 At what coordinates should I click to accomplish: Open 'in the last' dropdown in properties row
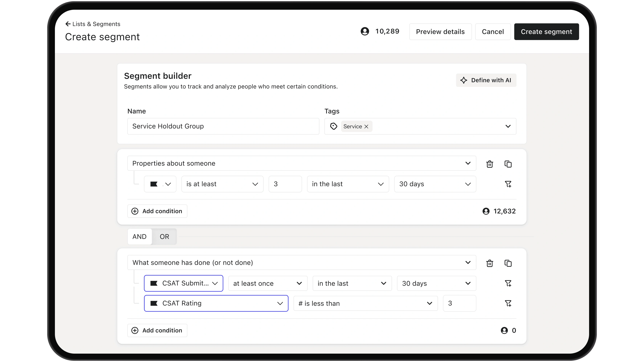(348, 184)
